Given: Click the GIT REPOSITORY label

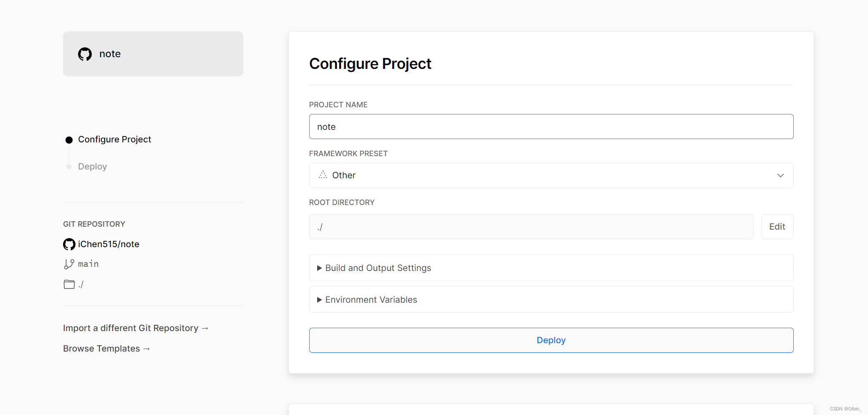Looking at the screenshot, I should (x=94, y=224).
